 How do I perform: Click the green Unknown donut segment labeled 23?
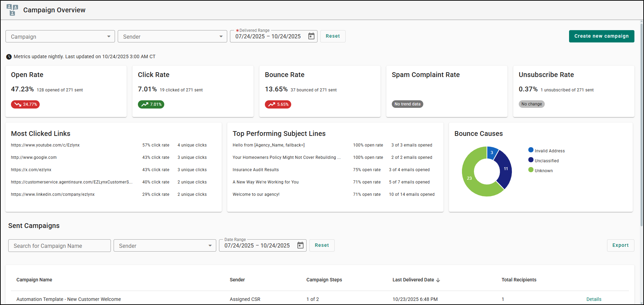pyautogui.click(x=469, y=178)
